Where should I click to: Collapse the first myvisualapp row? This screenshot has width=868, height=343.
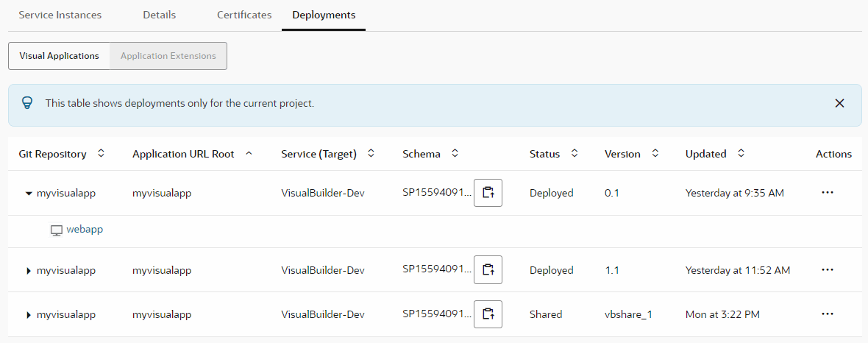pyautogui.click(x=29, y=194)
